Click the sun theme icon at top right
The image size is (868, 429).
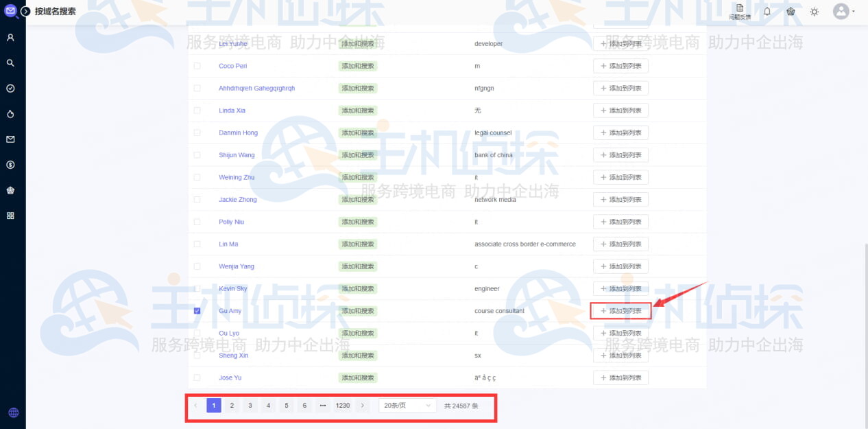point(814,12)
